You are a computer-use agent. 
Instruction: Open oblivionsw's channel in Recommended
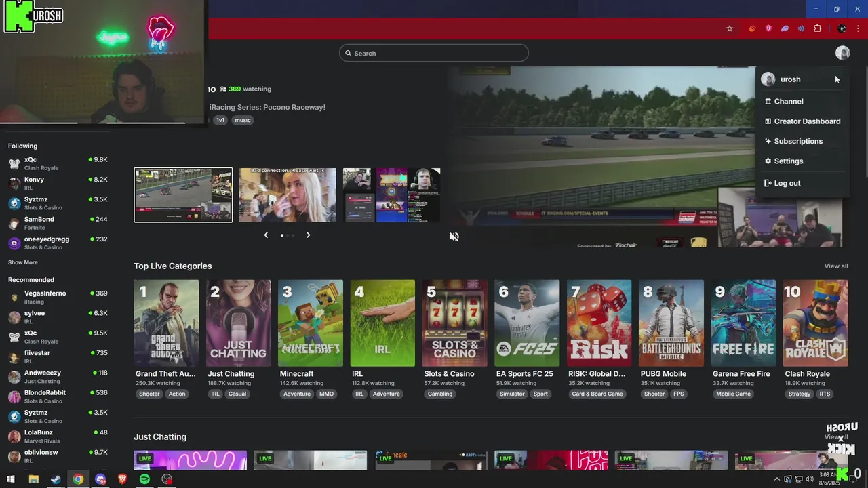(58, 456)
